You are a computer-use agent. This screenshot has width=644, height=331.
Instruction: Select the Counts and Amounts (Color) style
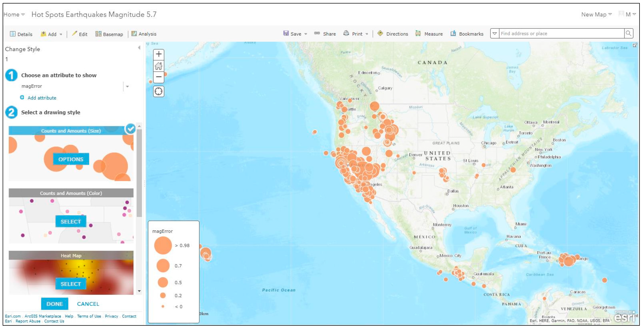click(71, 222)
